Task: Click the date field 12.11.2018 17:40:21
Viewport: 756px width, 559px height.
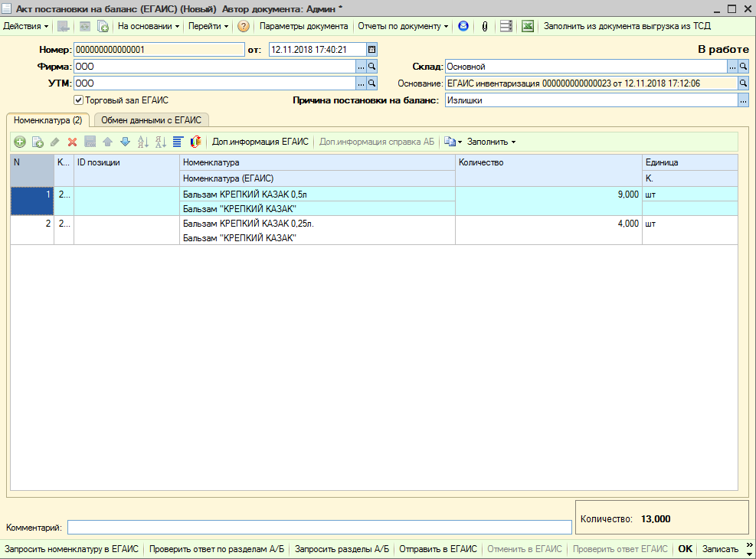Action: [x=317, y=50]
